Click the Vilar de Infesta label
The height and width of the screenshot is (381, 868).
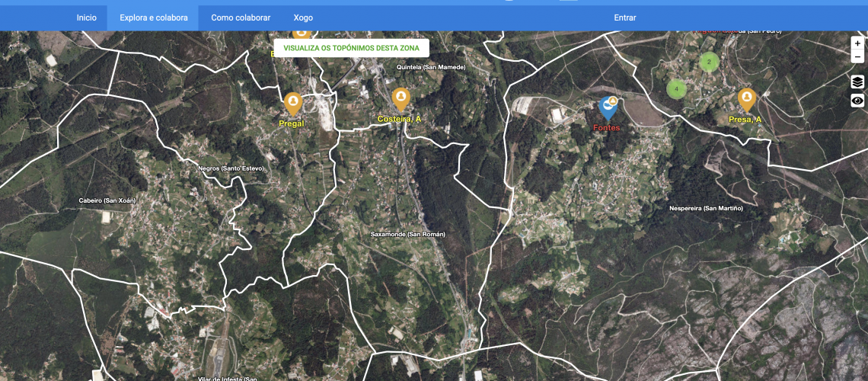(227, 379)
